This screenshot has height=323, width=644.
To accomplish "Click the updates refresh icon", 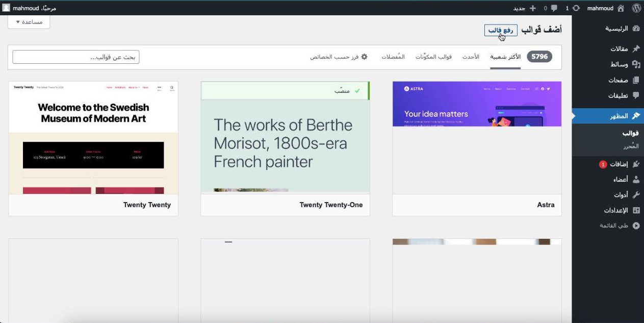I will click(576, 8).
